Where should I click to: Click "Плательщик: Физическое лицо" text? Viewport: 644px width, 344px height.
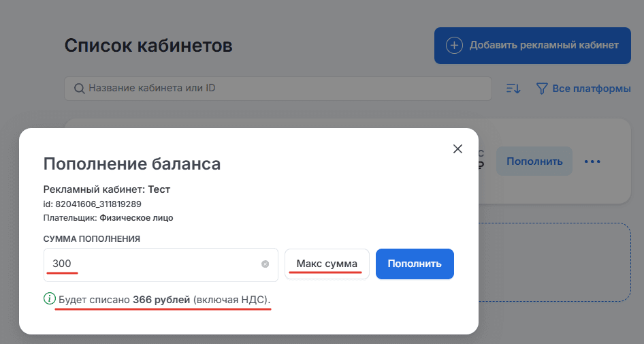click(x=108, y=218)
